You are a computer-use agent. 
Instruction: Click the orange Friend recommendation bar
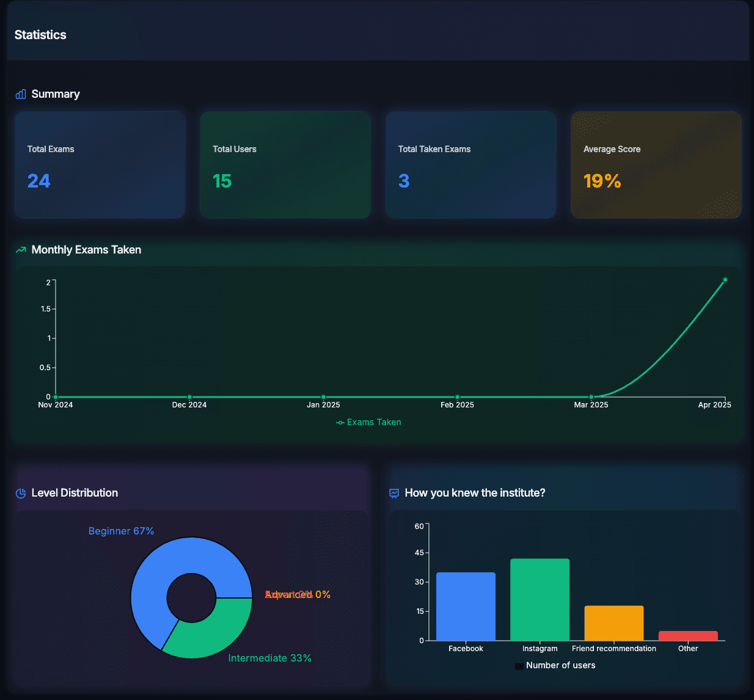coord(613,623)
